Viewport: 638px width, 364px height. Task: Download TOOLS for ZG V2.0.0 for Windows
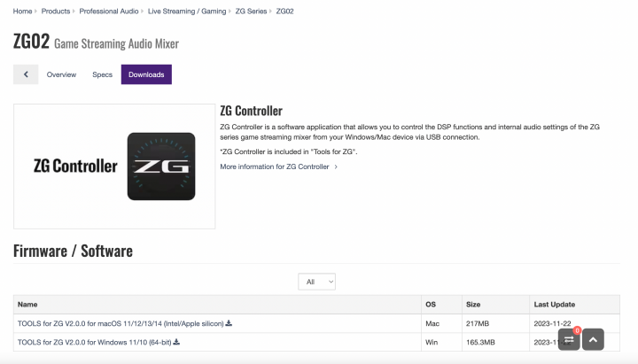tap(94, 342)
